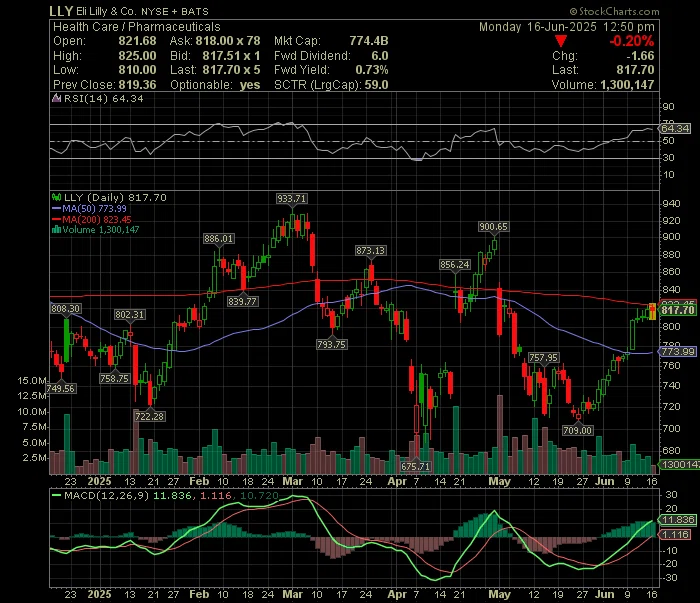Click the Mkt Cap value 774.4B
This screenshot has width=700, height=603.
point(369,41)
